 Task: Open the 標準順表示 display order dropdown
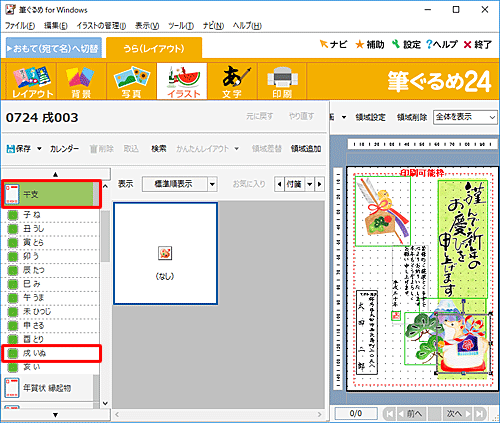(x=212, y=184)
